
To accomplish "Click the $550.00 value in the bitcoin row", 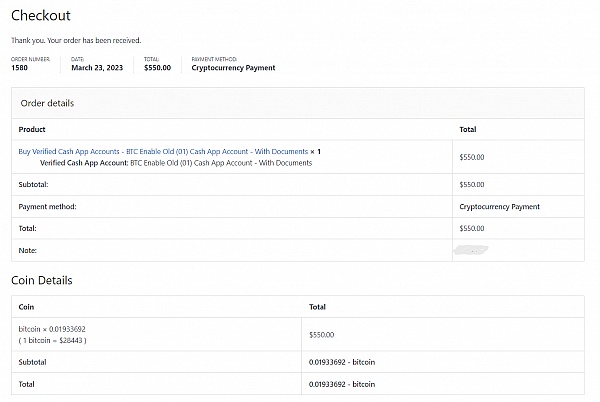I will (321, 335).
